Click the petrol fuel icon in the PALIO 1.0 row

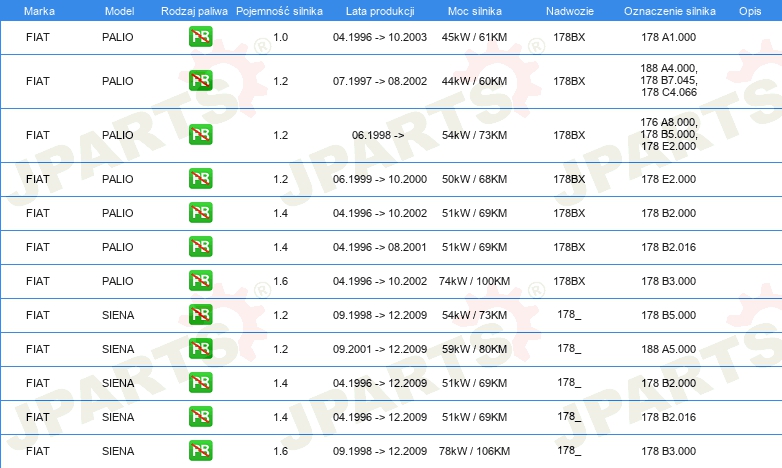[x=200, y=36]
